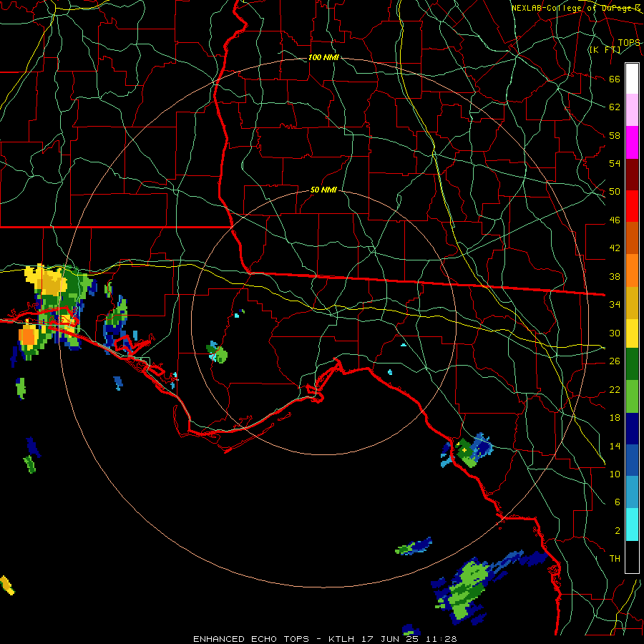Click the bright red swatch near 50 kft
The height and width of the screenshot is (644, 644).
point(632,206)
